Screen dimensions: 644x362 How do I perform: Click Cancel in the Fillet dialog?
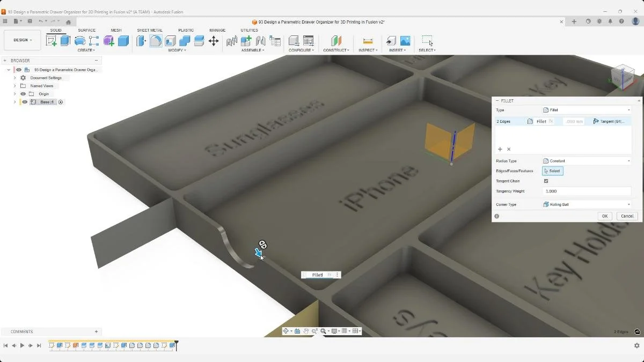(x=627, y=216)
